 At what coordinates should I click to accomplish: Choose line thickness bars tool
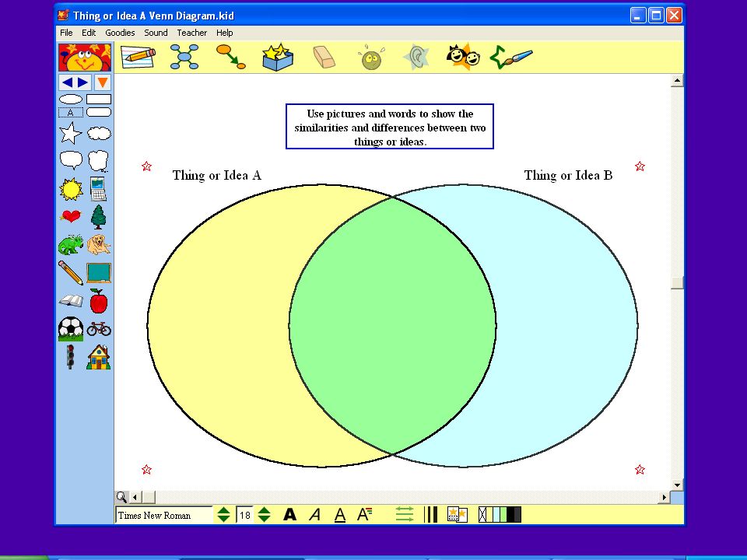[x=430, y=514]
